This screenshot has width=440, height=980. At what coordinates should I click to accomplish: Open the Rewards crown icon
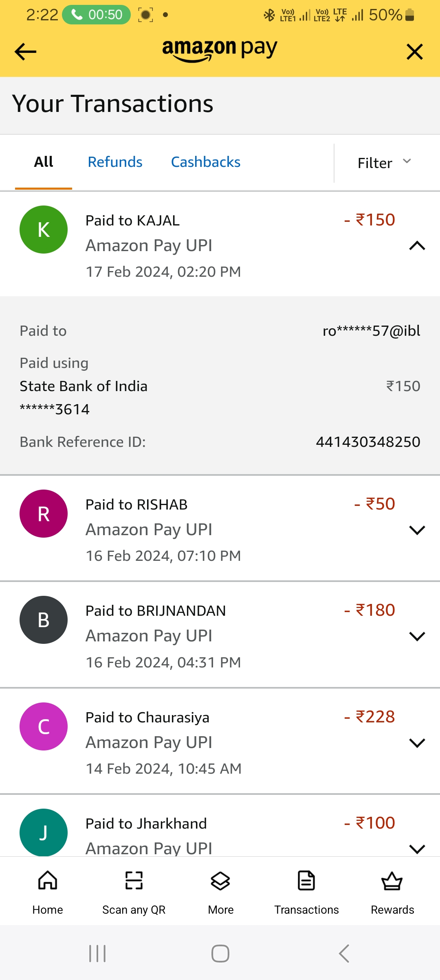click(x=392, y=881)
